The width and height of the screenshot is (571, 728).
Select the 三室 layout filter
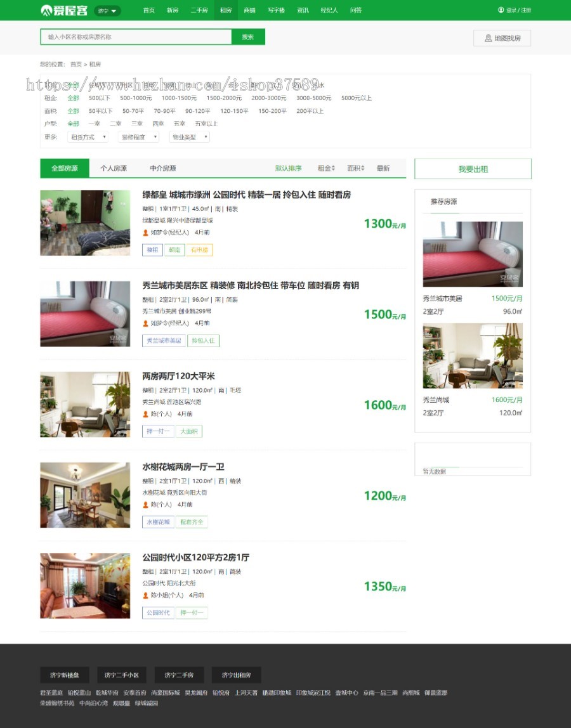tap(137, 124)
